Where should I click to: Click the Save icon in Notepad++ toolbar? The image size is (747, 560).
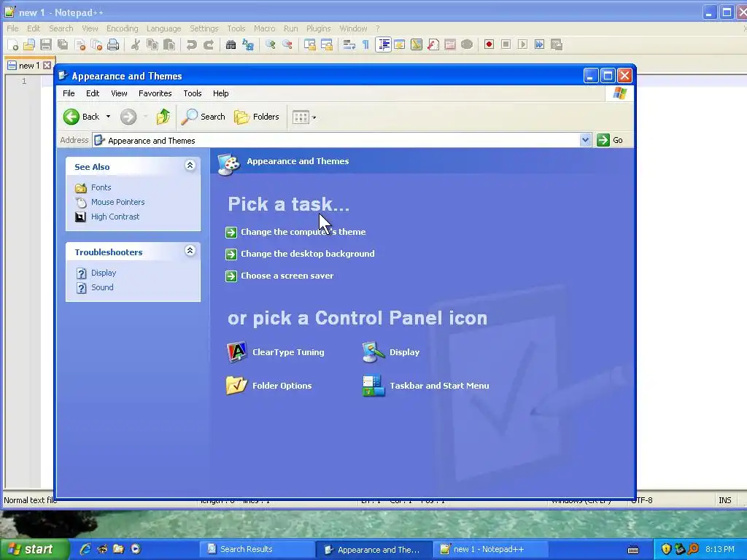[x=46, y=44]
